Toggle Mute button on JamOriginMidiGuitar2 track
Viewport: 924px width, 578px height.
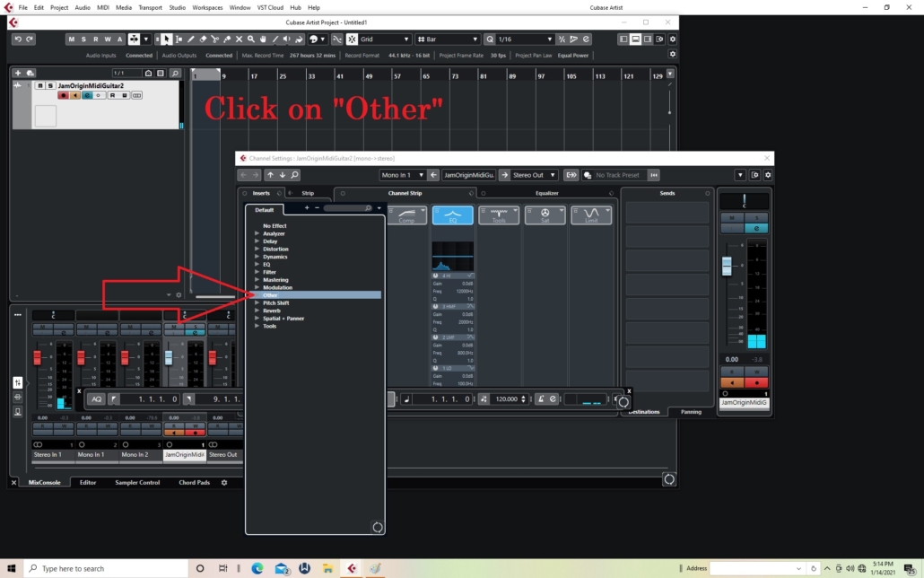tap(40, 85)
